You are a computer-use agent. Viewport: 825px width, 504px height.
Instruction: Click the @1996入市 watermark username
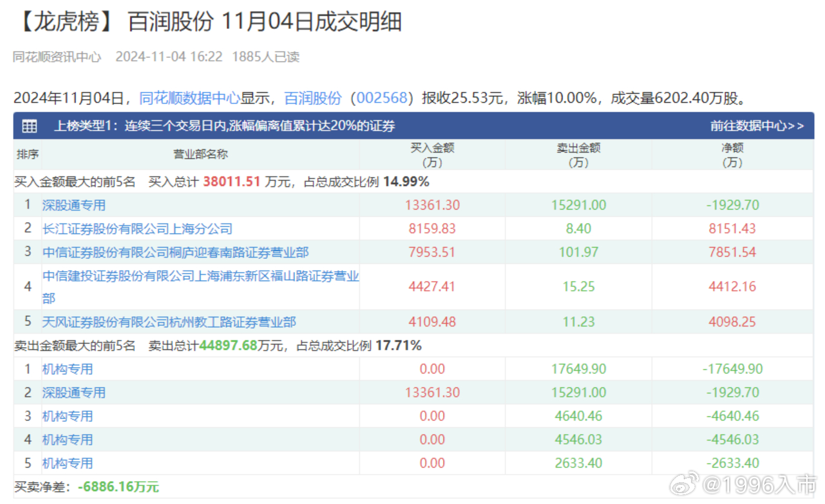pyautogui.click(x=765, y=485)
